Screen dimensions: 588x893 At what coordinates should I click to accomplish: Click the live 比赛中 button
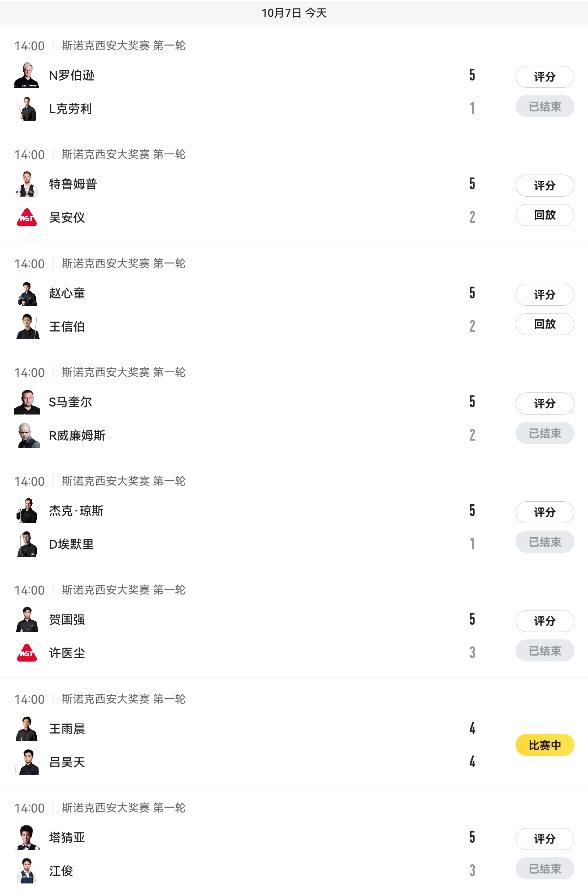[545, 745]
